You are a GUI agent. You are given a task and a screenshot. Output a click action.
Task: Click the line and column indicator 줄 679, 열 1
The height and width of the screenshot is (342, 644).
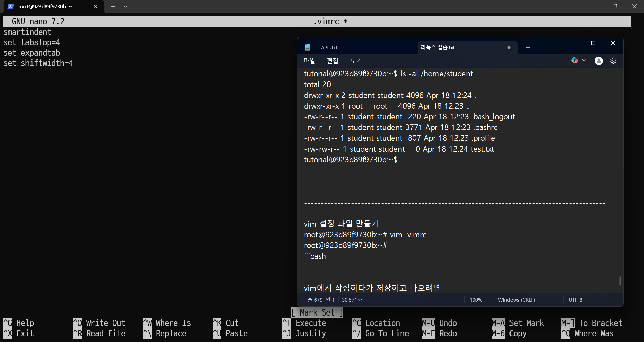(x=321, y=300)
